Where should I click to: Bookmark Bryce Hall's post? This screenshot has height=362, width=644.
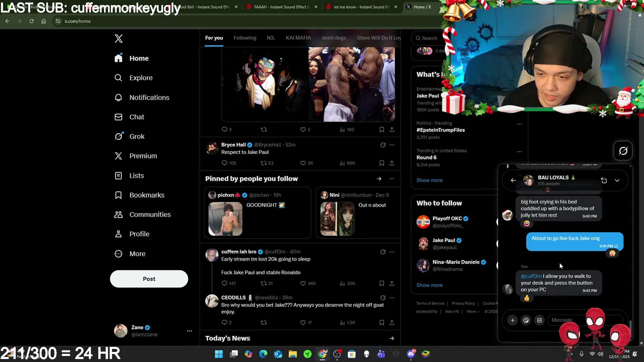click(382, 163)
